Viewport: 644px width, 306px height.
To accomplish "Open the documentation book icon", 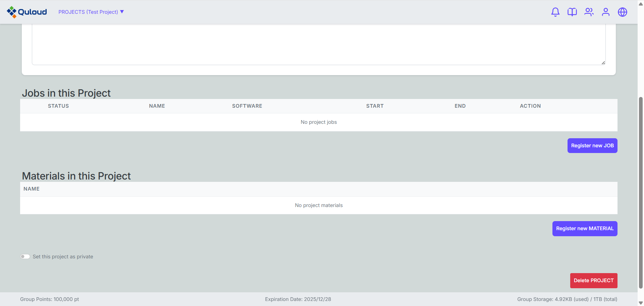I will coord(572,12).
